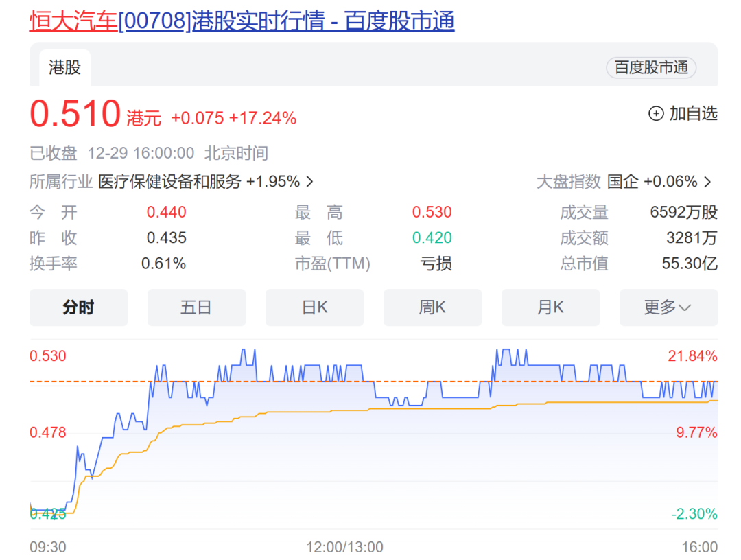Click the 12:00/13:00 time axis label

344,547
